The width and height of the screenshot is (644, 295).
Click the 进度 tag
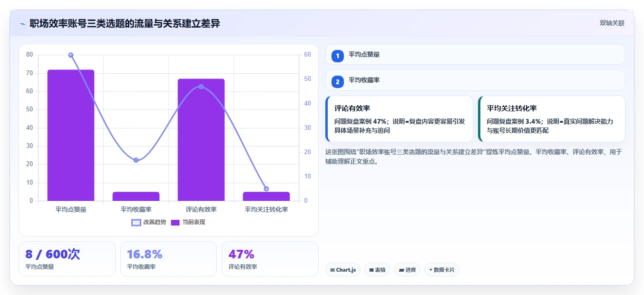(407, 270)
